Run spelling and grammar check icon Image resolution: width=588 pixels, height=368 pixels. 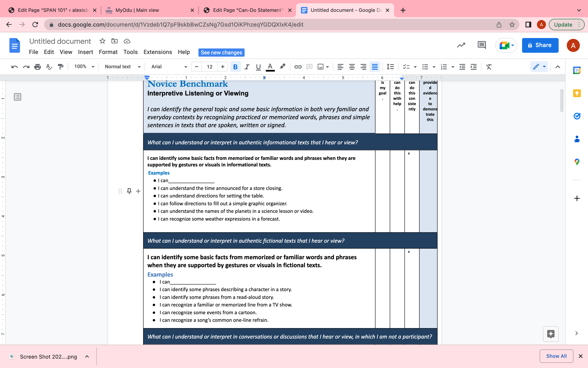click(x=49, y=67)
